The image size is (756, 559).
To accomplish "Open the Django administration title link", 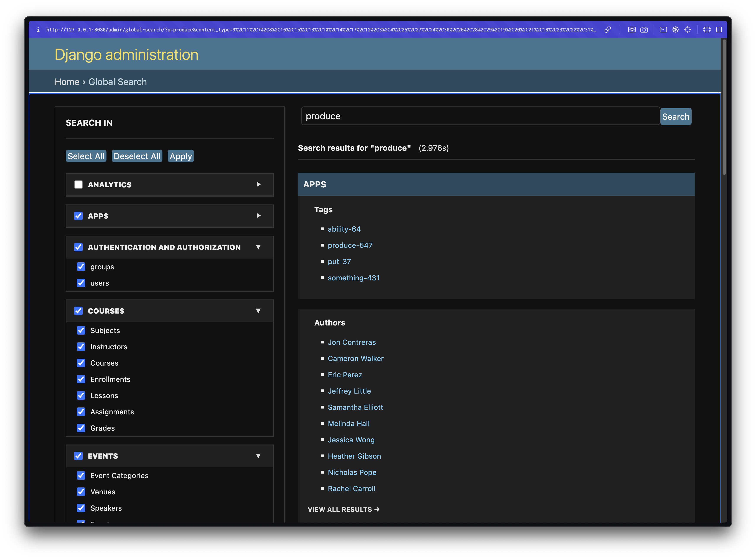I will (x=127, y=54).
